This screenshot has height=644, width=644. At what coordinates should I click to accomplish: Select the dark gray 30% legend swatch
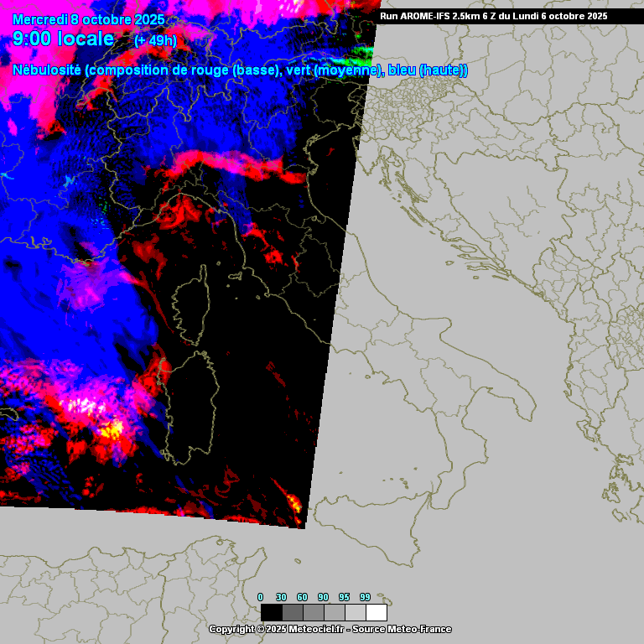point(292,612)
